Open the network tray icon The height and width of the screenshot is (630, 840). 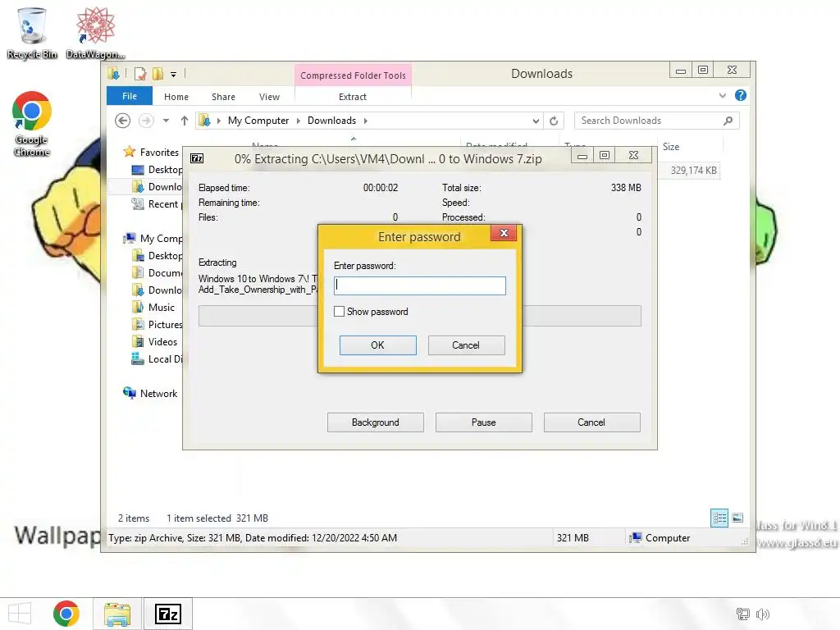click(743, 614)
